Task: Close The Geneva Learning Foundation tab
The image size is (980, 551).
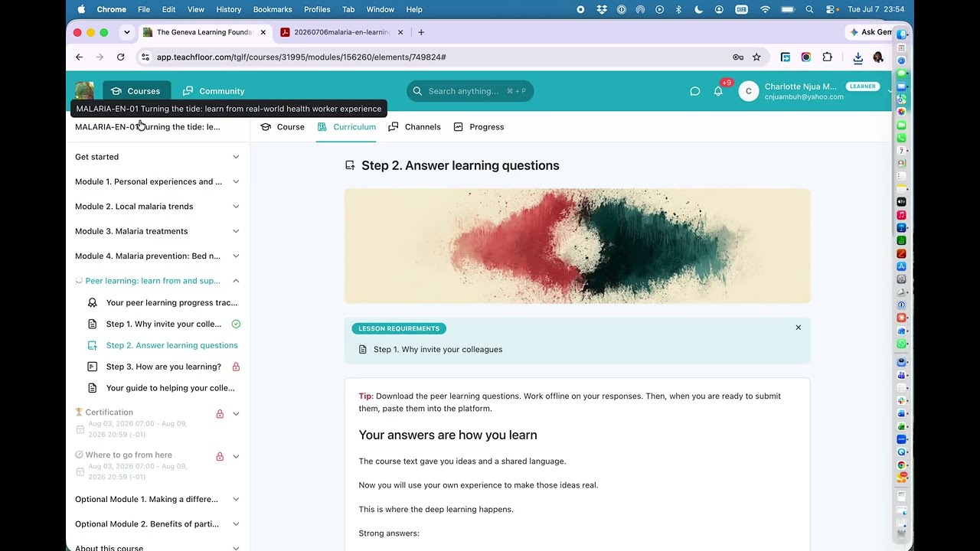Action: pos(263,32)
